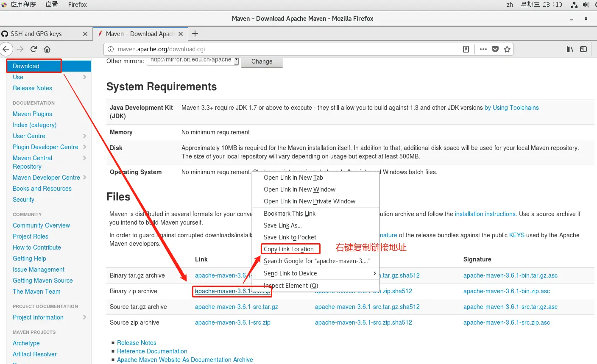Open Maven Plugins sidebar link

click(32, 114)
